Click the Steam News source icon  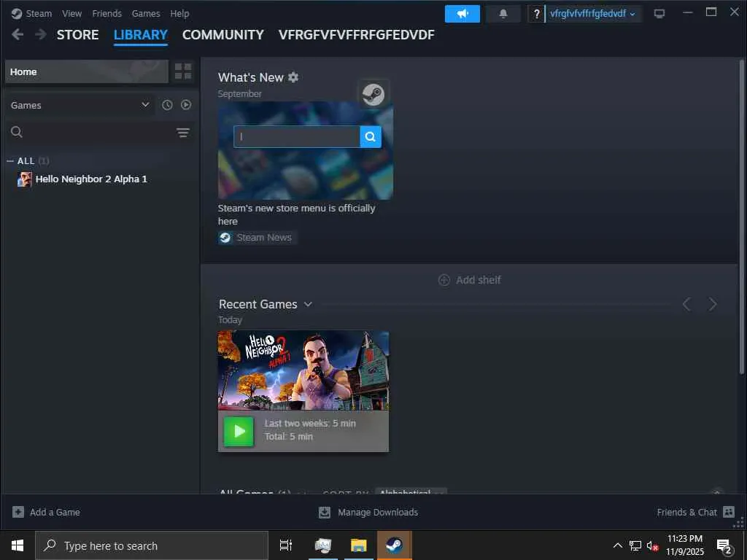click(225, 237)
